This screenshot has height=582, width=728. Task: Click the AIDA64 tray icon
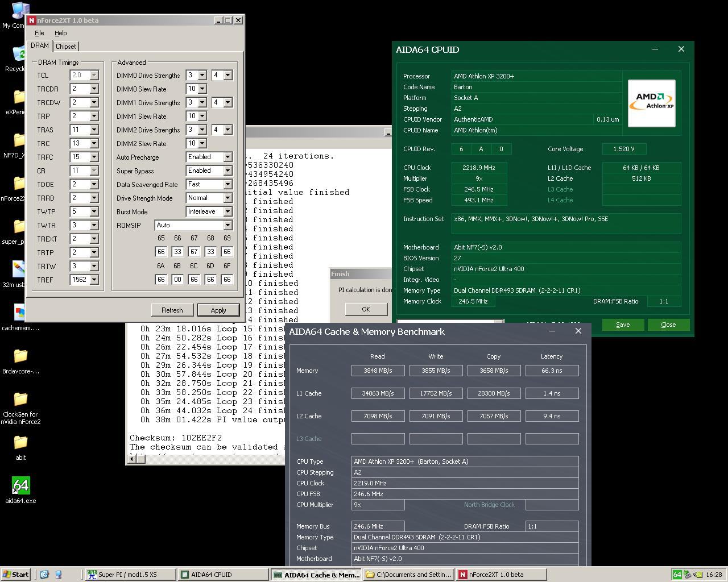[x=677, y=575]
